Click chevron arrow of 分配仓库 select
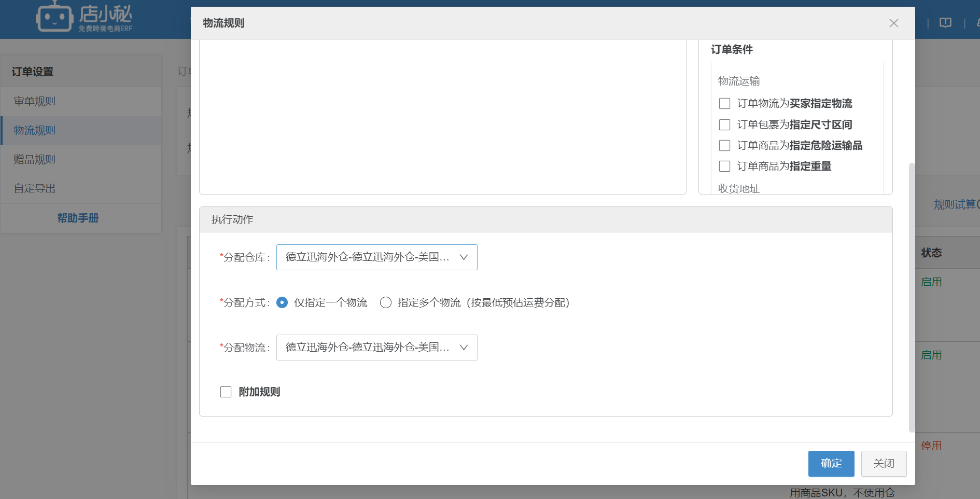 [464, 257]
